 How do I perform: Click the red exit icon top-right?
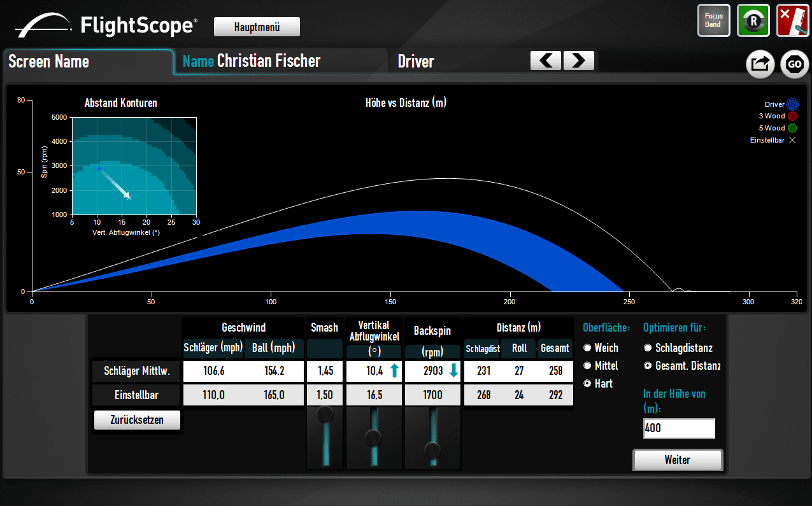[792, 20]
